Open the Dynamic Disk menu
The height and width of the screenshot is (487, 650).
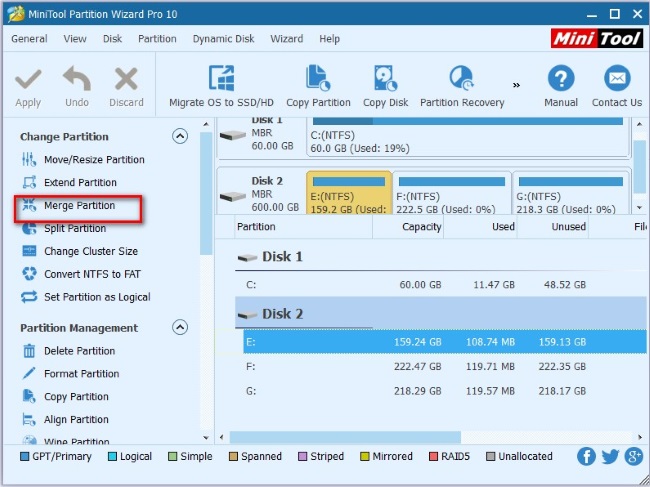pyautogui.click(x=225, y=39)
